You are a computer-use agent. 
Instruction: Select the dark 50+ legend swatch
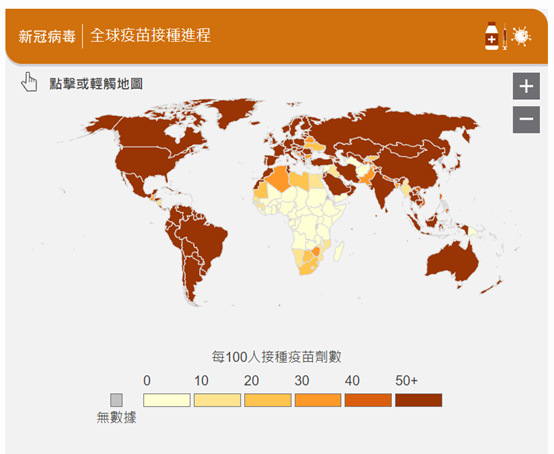point(419,400)
